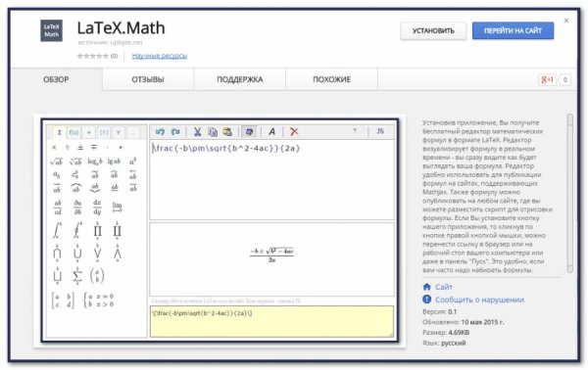Viewport: 588px width, 370px height.
Task: Insert the lg ab symbol
Action: click(x=114, y=162)
